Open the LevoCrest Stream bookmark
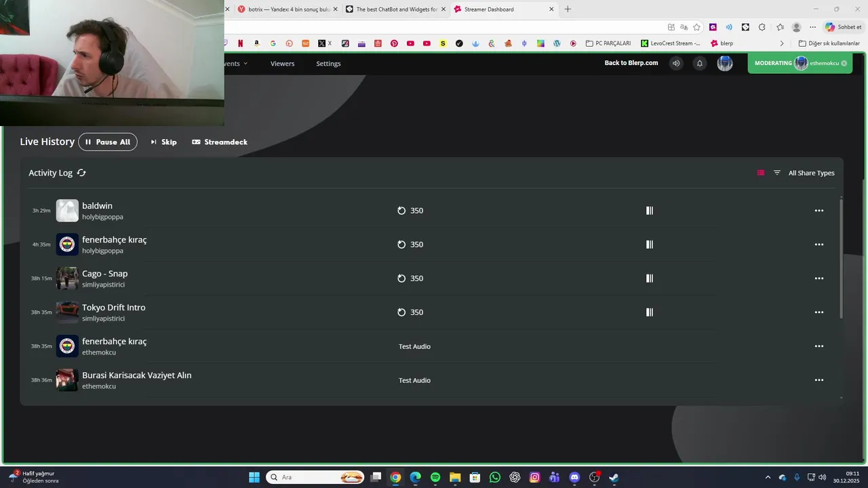The height and width of the screenshot is (488, 868). pyautogui.click(x=671, y=43)
